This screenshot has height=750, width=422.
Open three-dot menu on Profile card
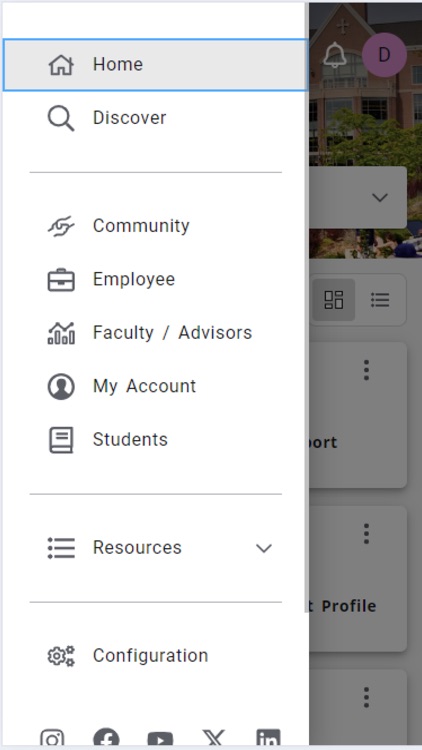click(x=366, y=533)
